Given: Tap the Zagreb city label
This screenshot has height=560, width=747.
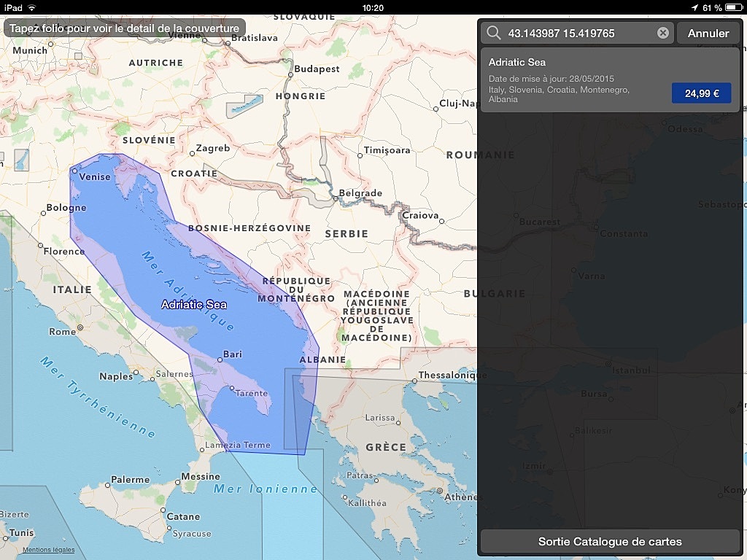Looking at the screenshot, I should click(x=213, y=148).
